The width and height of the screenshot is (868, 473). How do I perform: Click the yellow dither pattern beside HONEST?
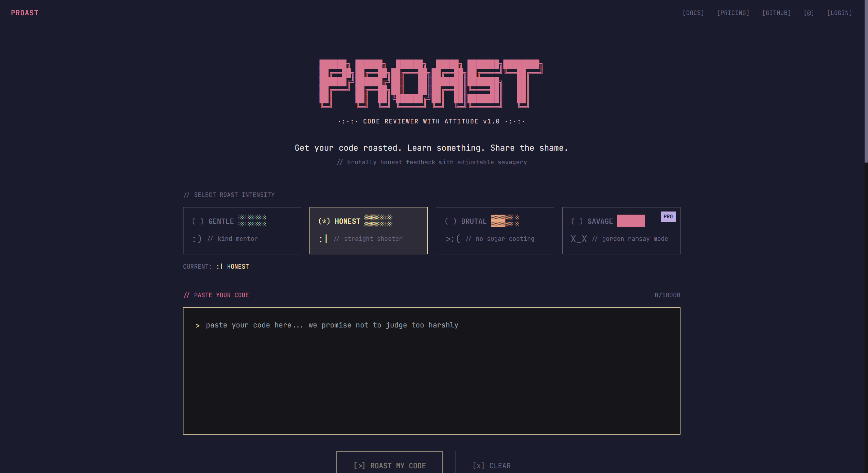point(378,221)
